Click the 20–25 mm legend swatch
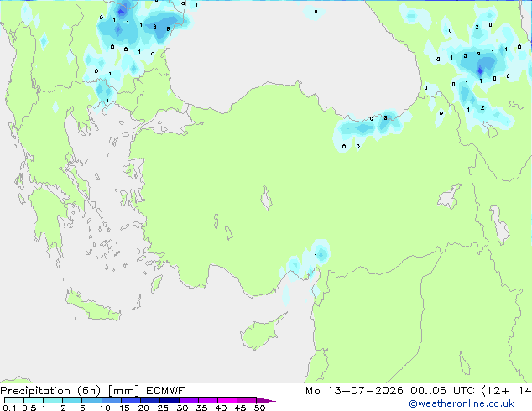 click(x=149, y=400)
